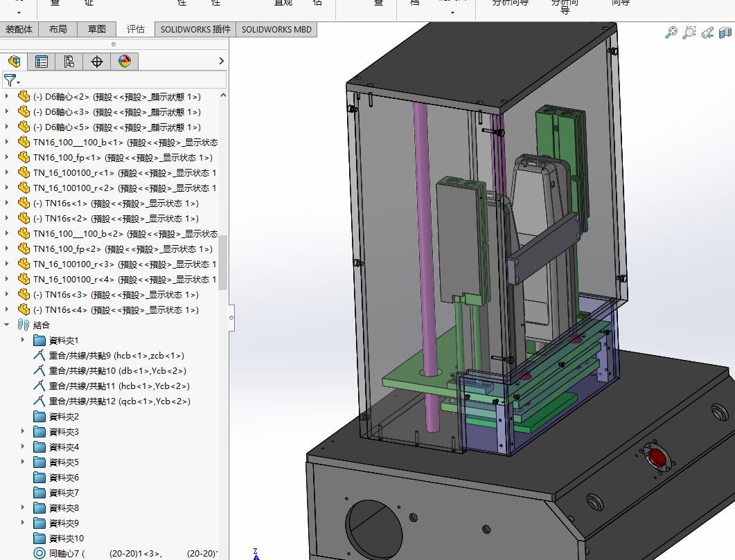Click the part icon of TN16_100_fp<1>

[x=24, y=157]
